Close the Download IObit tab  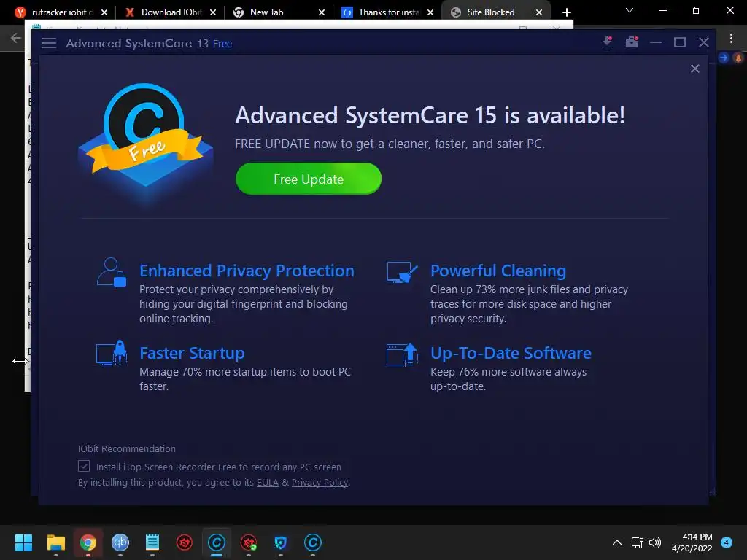coord(213,12)
